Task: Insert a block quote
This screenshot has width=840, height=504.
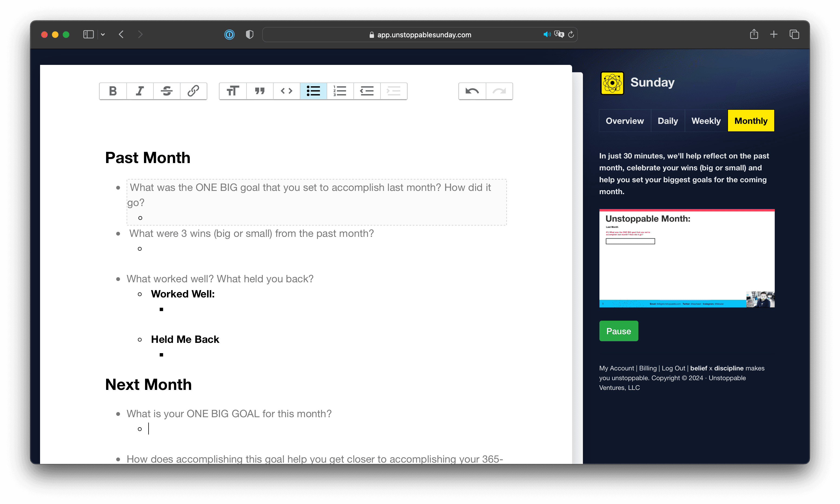Action: (260, 91)
